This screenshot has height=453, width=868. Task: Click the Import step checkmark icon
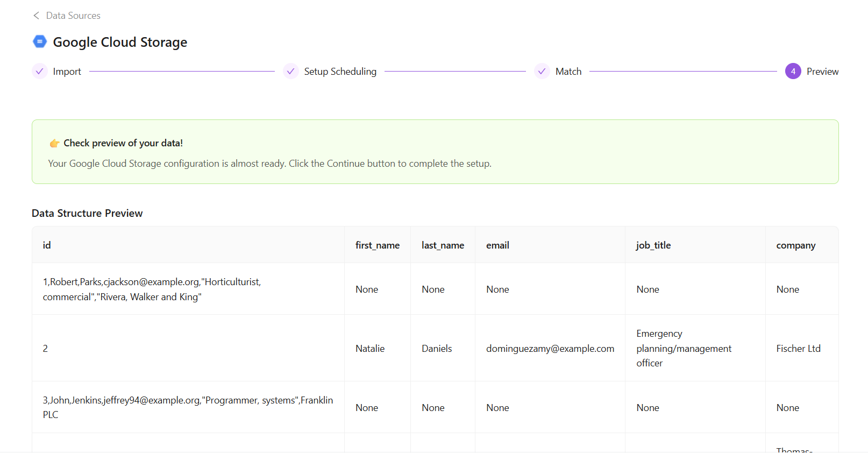pyautogui.click(x=40, y=72)
